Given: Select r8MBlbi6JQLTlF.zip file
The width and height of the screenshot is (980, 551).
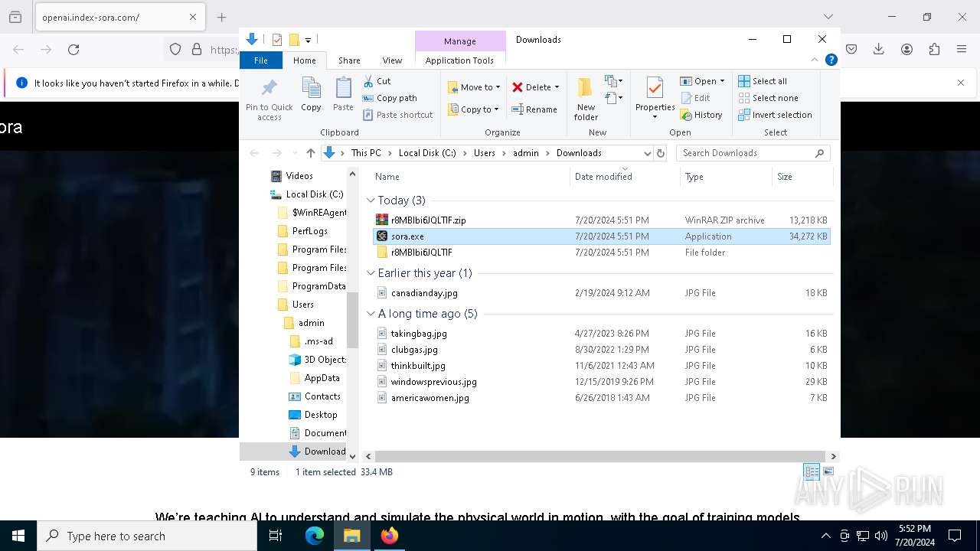Looking at the screenshot, I should (602, 220).
